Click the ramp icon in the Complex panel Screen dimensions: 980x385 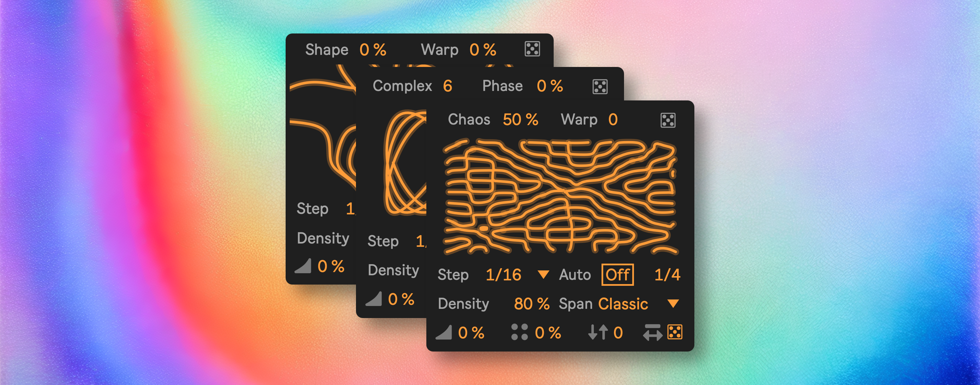[374, 299]
